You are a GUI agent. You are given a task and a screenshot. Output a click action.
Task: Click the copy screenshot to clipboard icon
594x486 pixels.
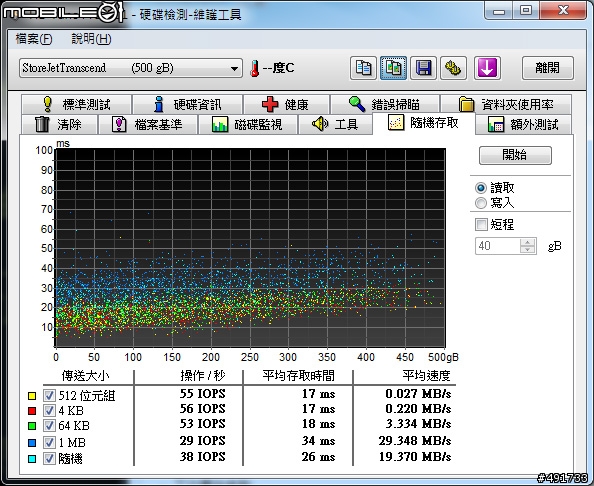click(x=393, y=68)
